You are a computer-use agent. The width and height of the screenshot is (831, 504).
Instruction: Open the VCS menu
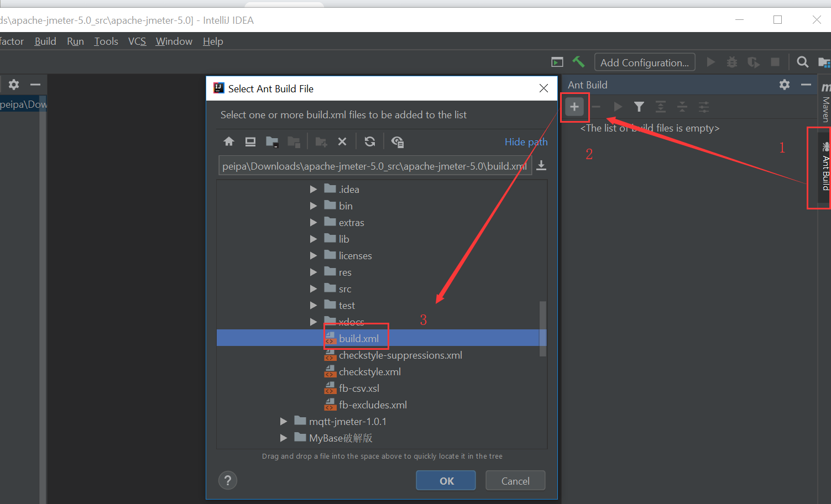pos(137,41)
